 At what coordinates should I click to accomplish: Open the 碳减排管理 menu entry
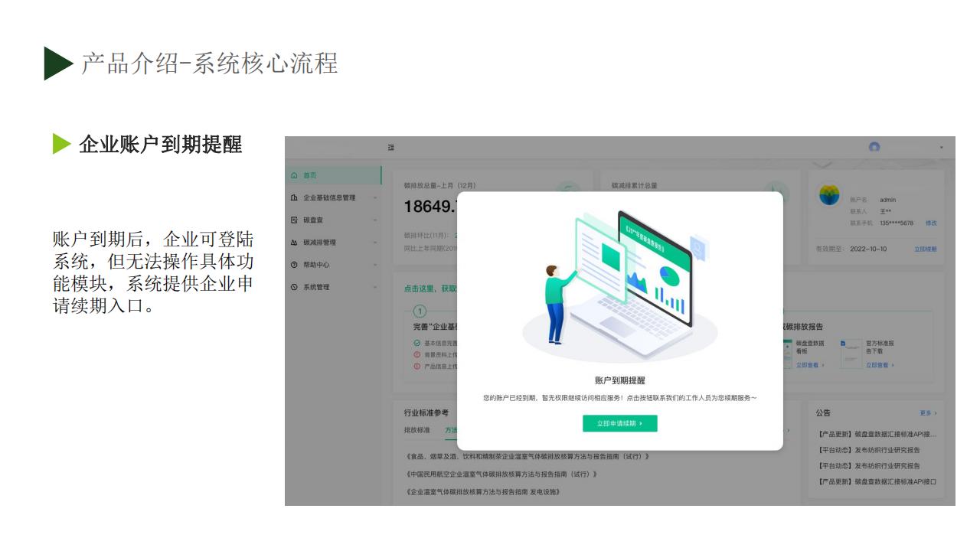click(x=320, y=243)
